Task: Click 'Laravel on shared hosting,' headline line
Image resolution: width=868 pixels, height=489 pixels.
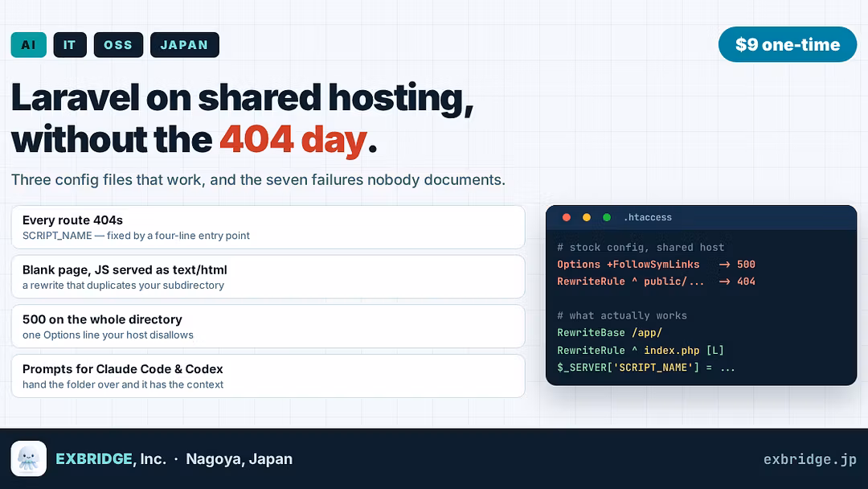Action: [x=243, y=99]
